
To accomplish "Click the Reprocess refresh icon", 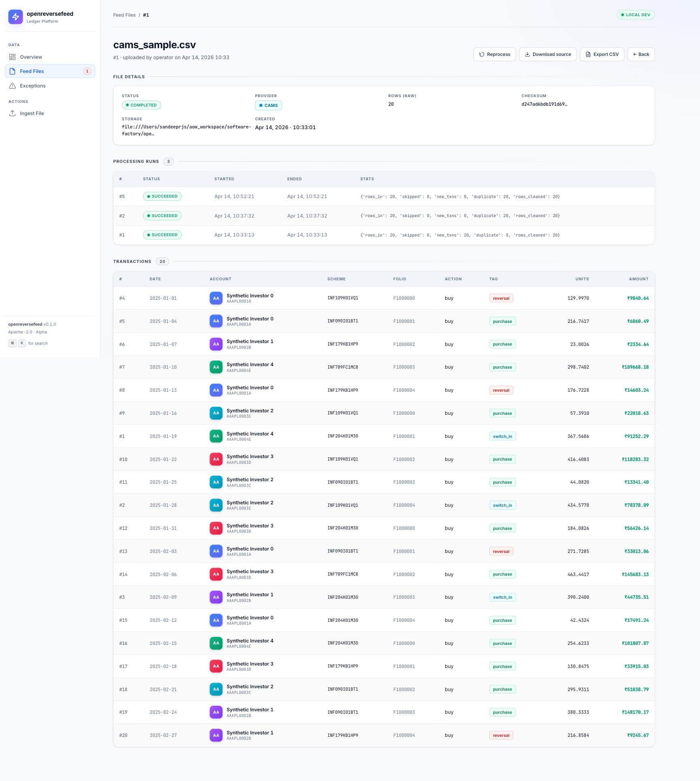I will tap(482, 54).
